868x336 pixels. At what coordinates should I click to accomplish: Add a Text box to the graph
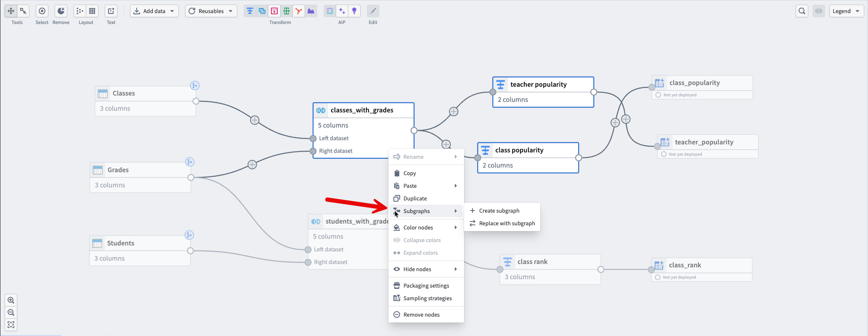point(111,11)
